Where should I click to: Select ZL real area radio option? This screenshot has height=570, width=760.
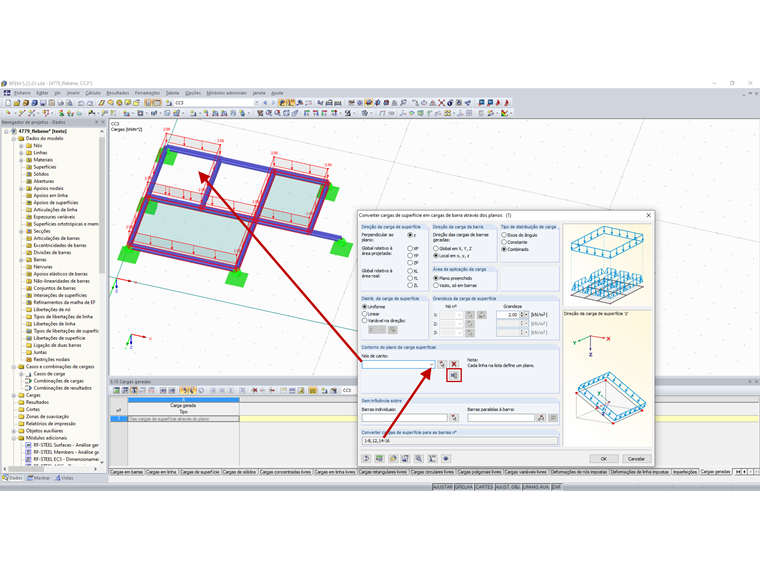410,285
